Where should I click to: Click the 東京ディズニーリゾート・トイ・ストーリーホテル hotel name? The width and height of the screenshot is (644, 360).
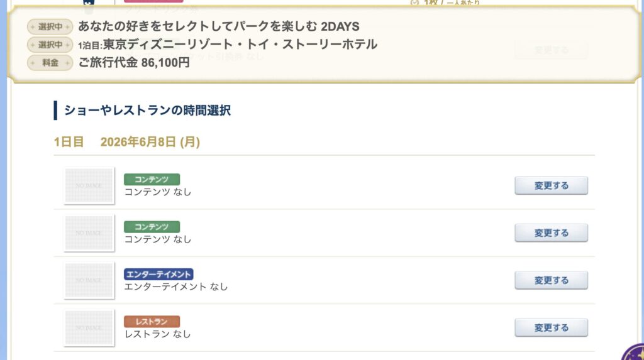click(240, 45)
